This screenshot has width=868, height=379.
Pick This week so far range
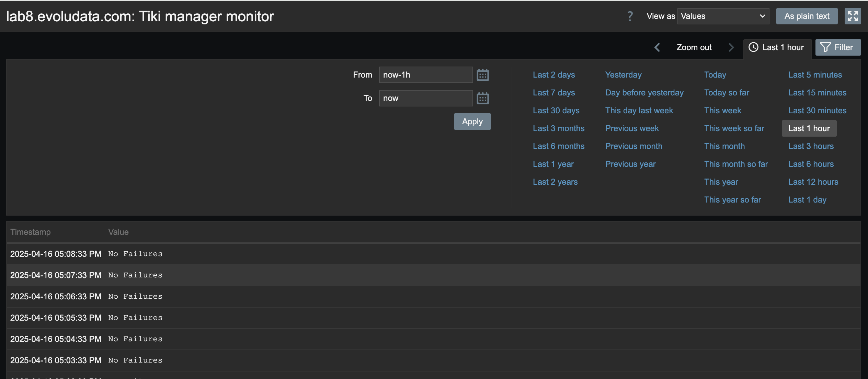tap(734, 128)
